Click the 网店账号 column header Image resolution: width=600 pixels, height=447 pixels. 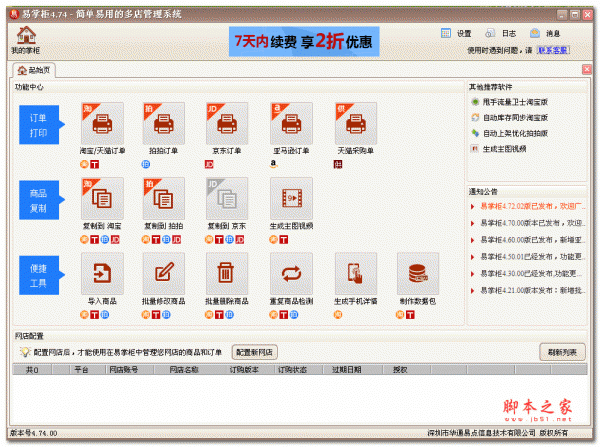[x=129, y=370]
